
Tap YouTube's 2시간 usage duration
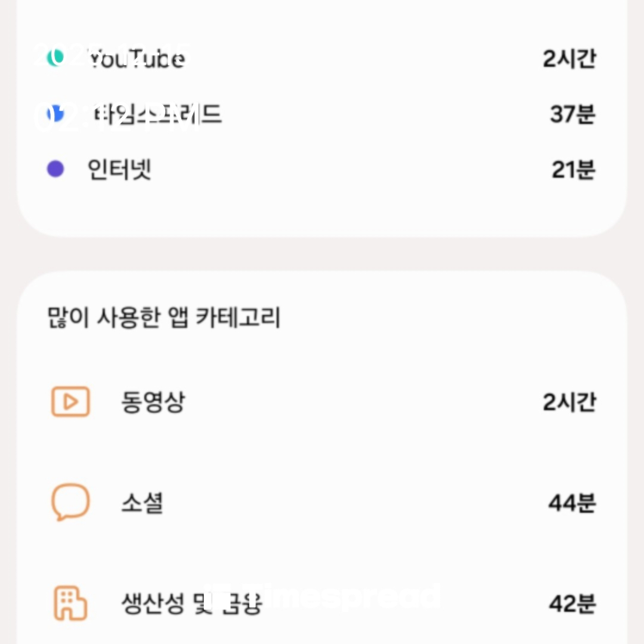[569, 59]
